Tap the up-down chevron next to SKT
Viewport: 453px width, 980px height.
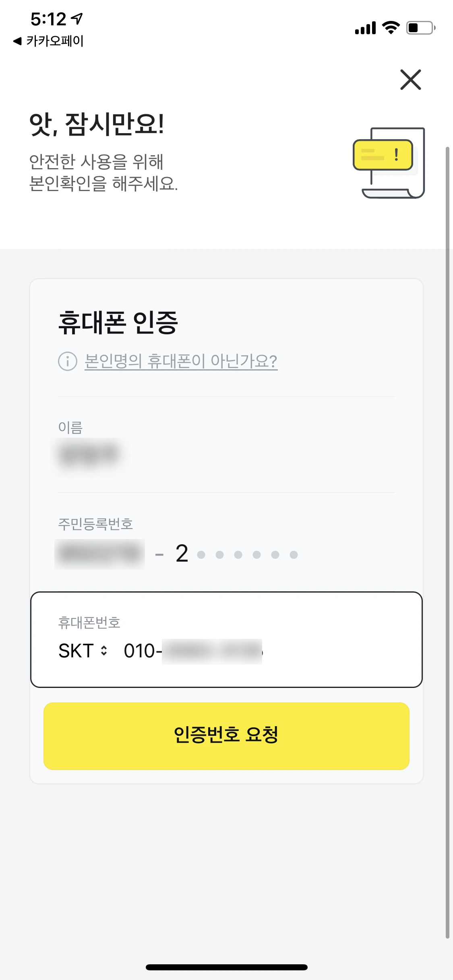coord(104,651)
